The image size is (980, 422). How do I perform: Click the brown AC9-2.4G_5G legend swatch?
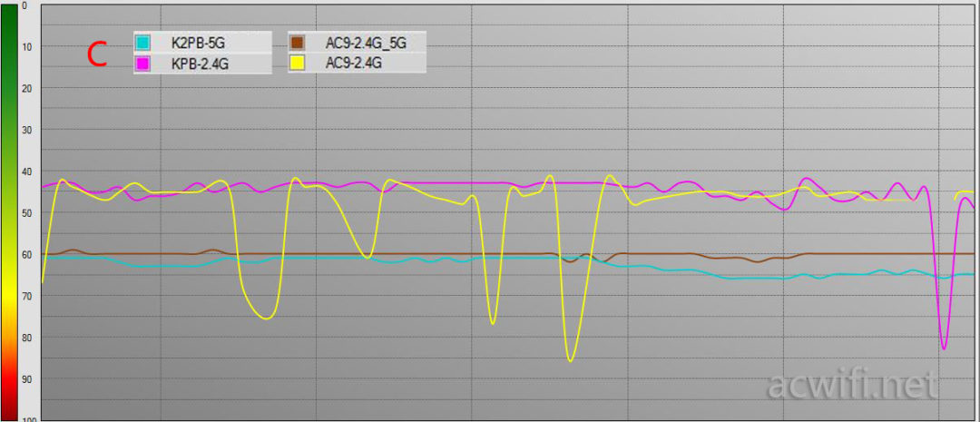point(298,43)
